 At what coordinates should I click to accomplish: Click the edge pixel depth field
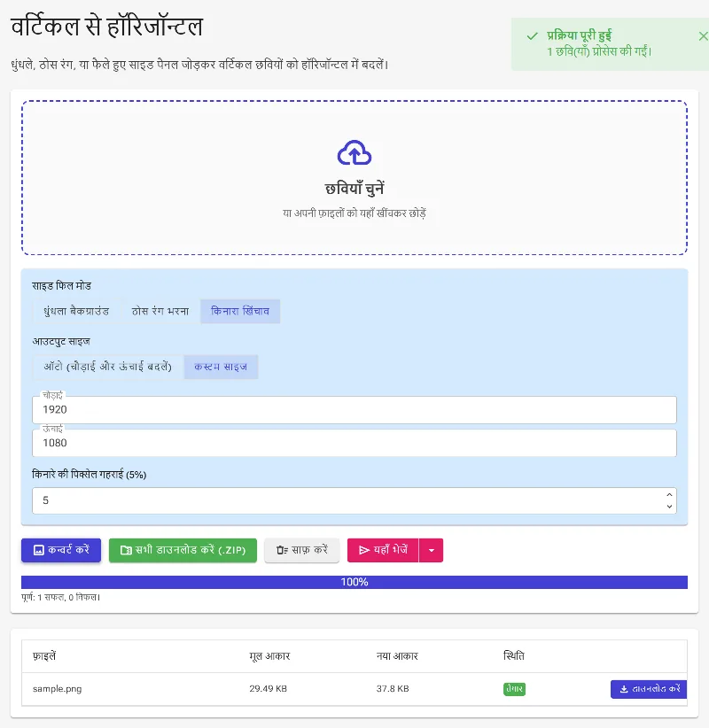pyautogui.click(x=354, y=500)
